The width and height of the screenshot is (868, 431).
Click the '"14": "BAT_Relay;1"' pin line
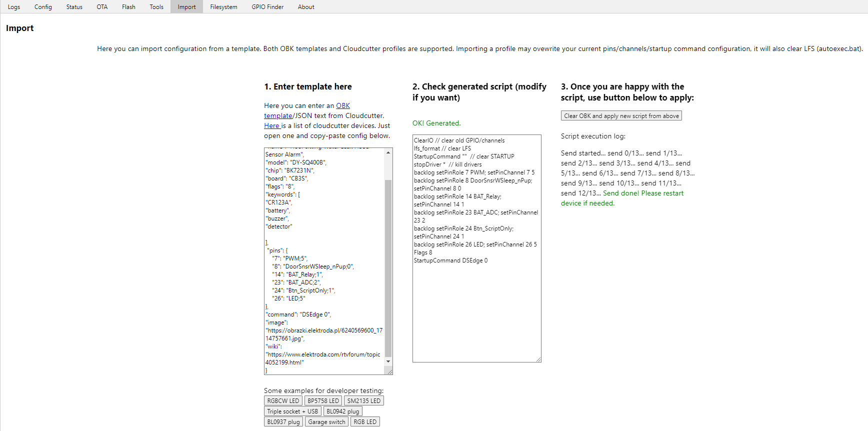(x=297, y=274)
